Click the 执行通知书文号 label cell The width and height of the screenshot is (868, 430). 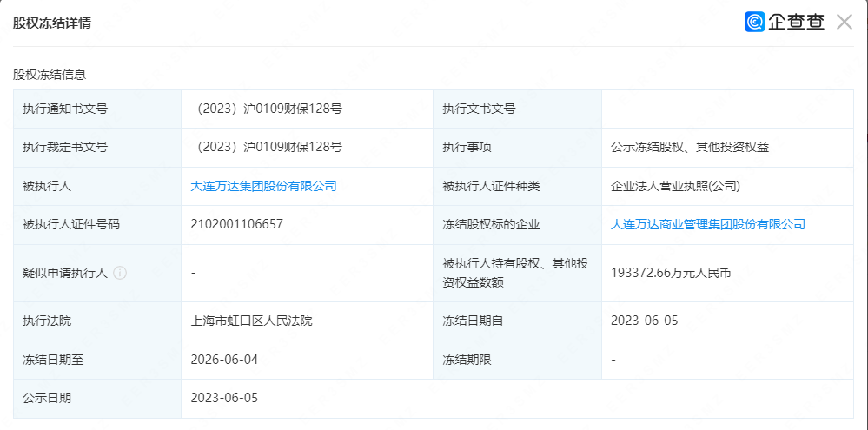[x=97, y=109]
